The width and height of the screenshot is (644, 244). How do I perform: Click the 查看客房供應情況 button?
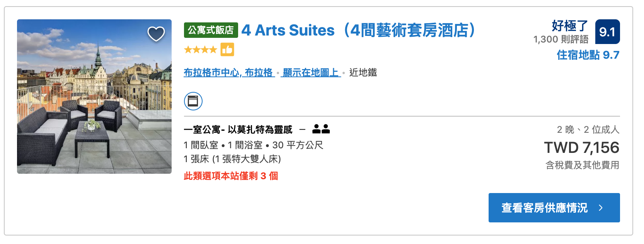tap(554, 208)
